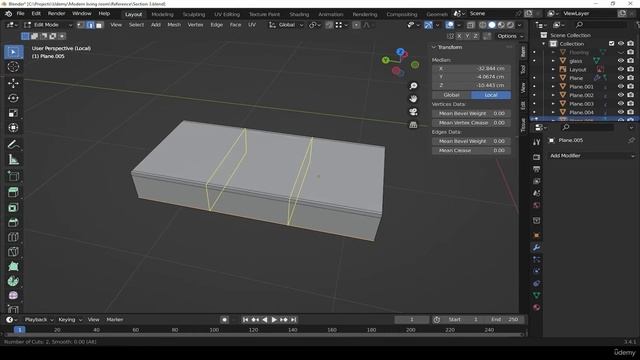
Task: Switch to the Modeling workspace tab
Action: pos(162,14)
